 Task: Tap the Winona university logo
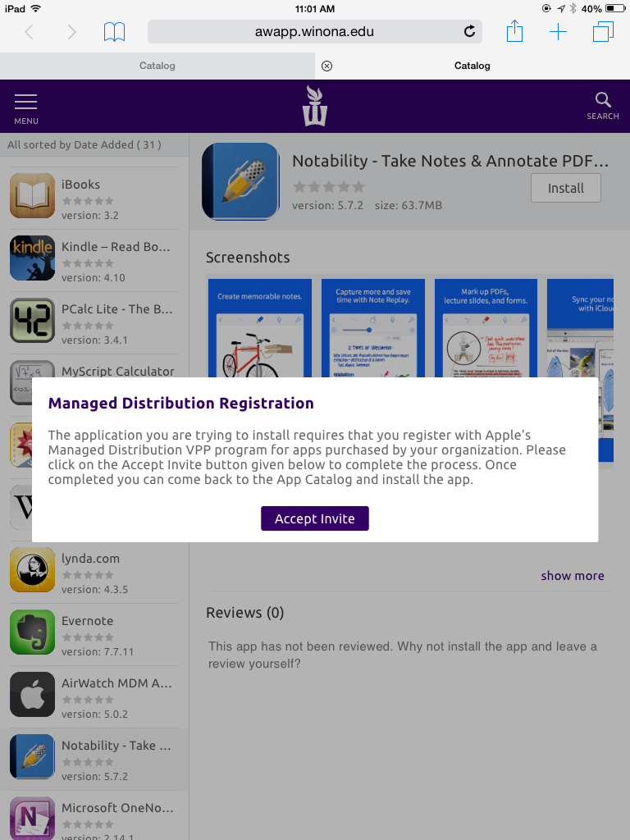tap(315, 106)
